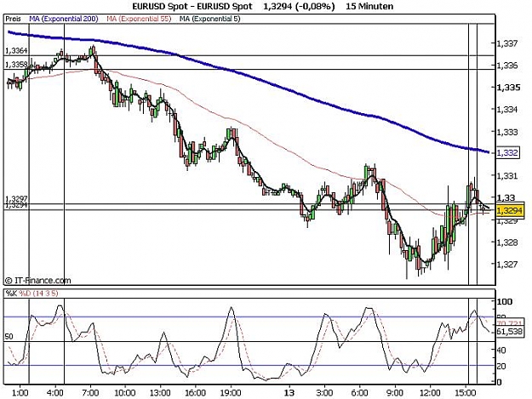
Task: Click the yellow 1,3294 current price tag
Action: click(510, 211)
